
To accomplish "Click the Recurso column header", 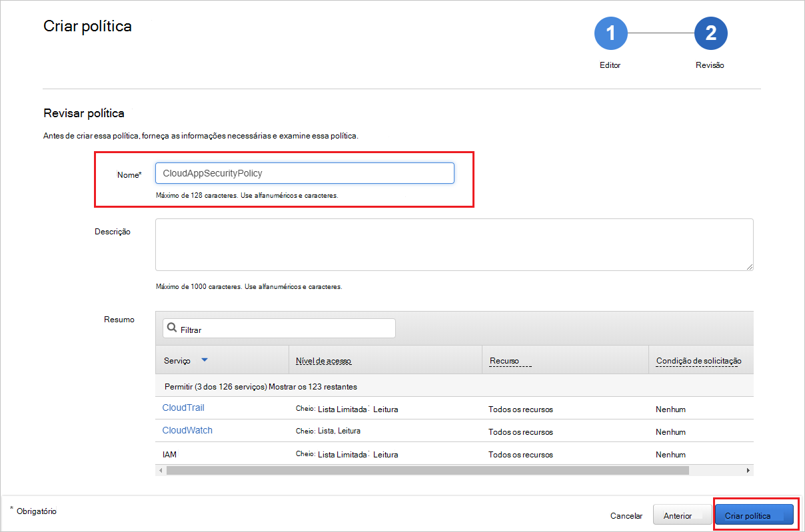I will click(x=509, y=361).
